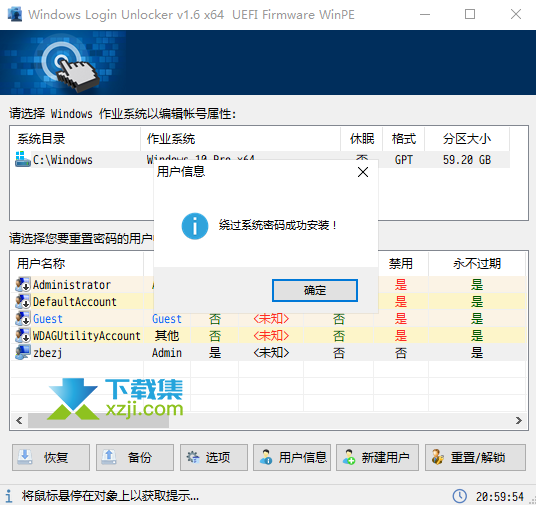Click the zbezj user computer icon
This screenshot has height=505, width=536.
[x=23, y=353]
